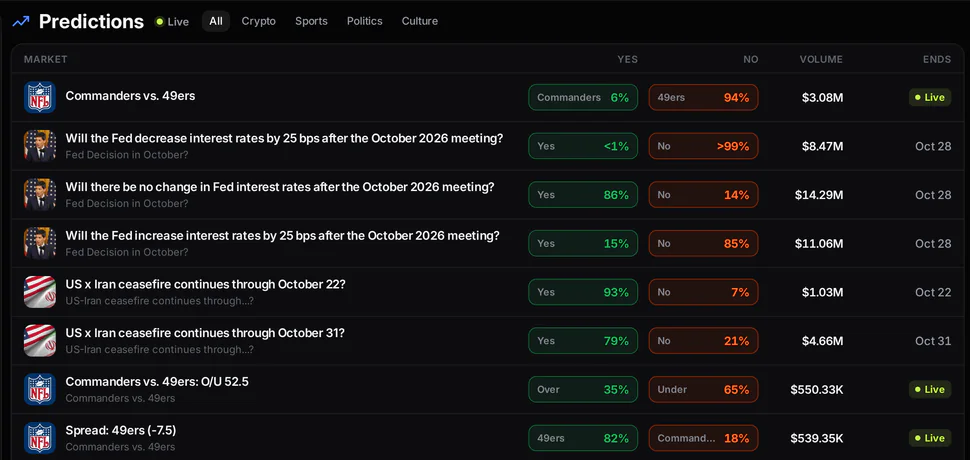Click the $539.35K volume value
The image size is (970, 460).
tap(817, 438)
